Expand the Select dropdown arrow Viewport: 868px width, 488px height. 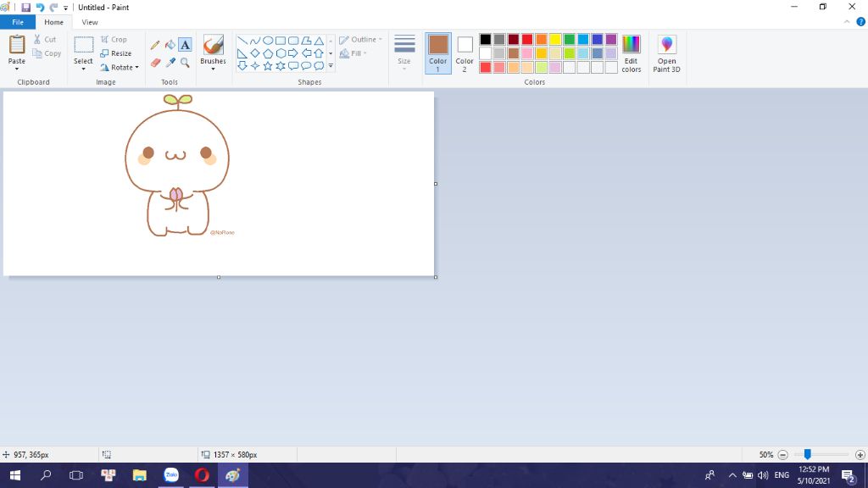[84, 69]
